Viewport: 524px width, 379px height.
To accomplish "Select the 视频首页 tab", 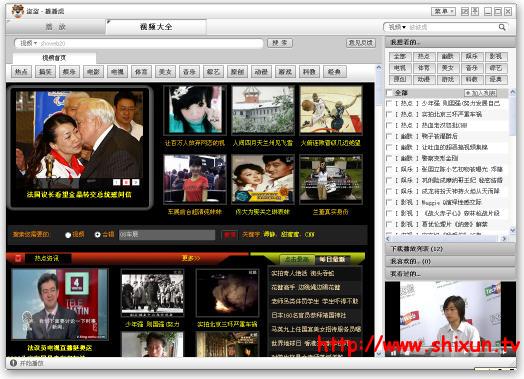I will [x=54, y=58].
